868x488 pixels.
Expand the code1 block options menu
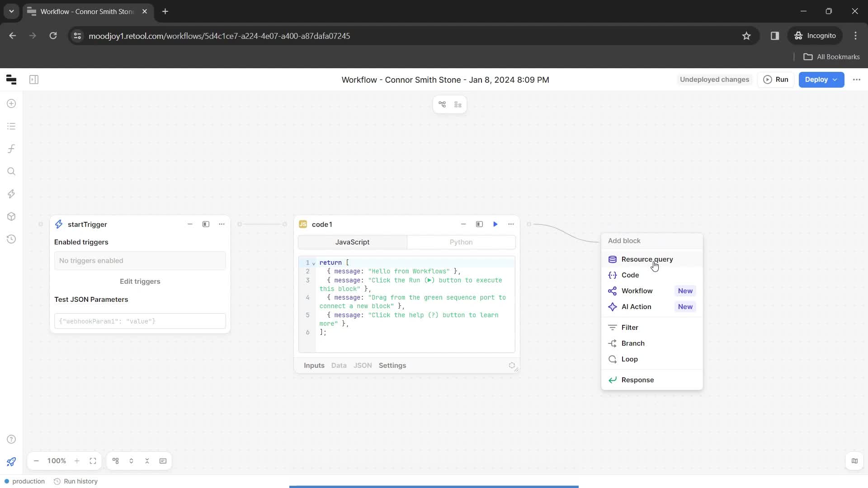coord(511,224)
